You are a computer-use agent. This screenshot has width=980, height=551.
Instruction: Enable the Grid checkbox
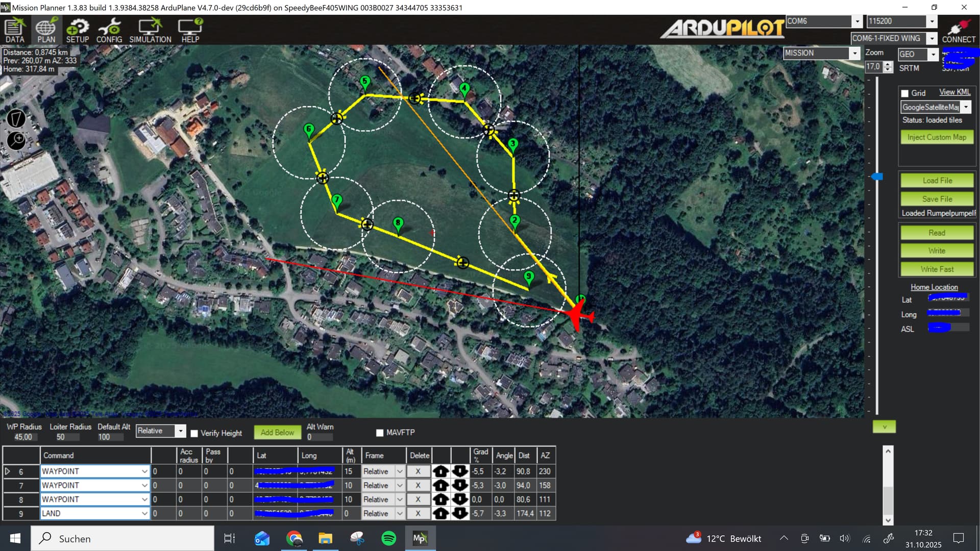click(905, 93)
